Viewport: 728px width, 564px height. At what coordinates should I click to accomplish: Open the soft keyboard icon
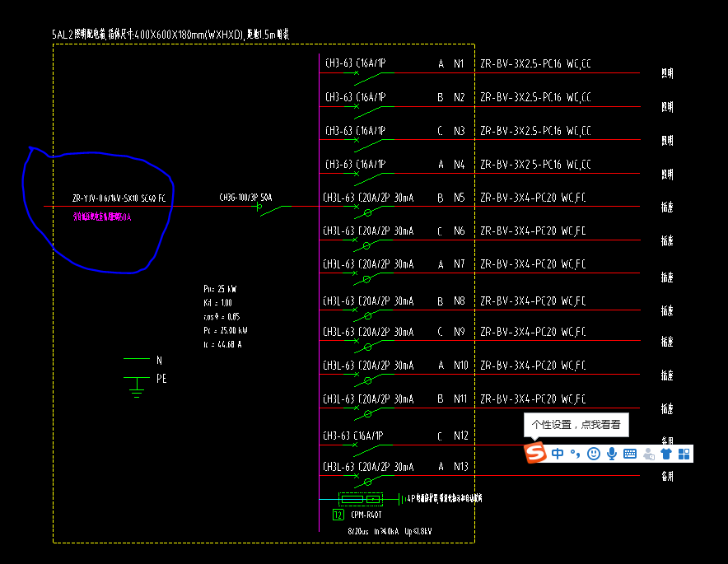click(x=630, y=454)
